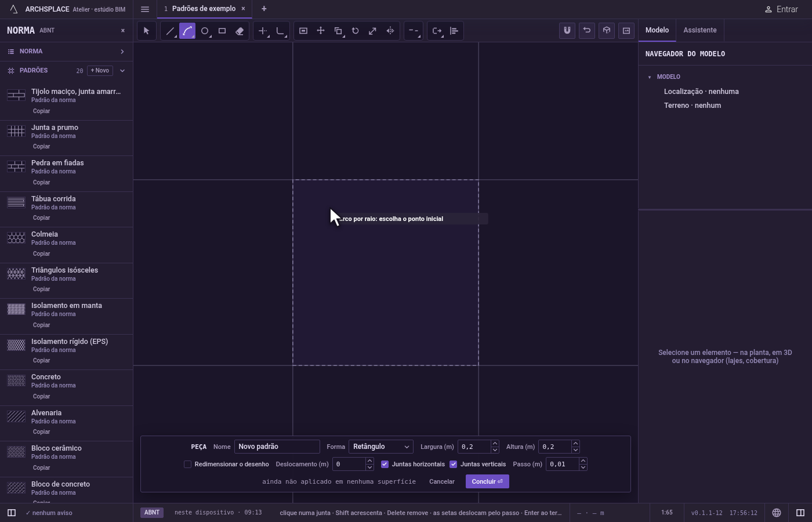Viewport: 812px width, 522px height.
Task: Select the Scale tool
Action: (x=373, y=31)
